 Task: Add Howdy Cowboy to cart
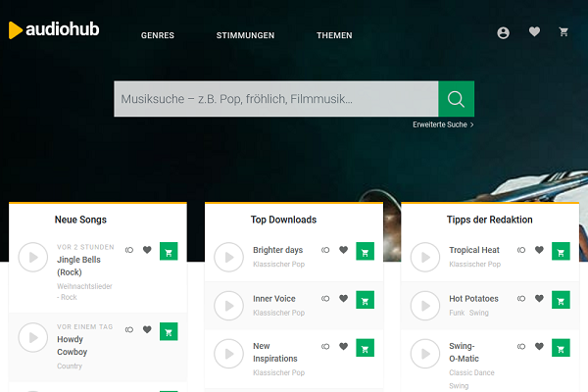click(x=169, y=331)
